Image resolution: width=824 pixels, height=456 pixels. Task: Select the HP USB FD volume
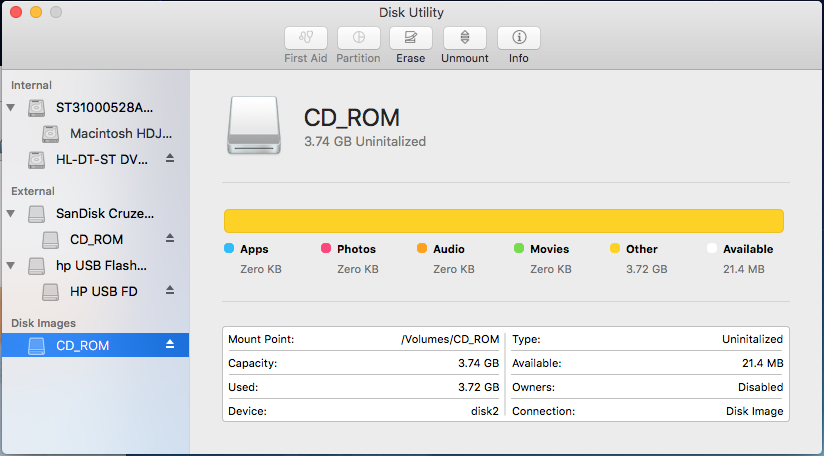(x=103, y=291)
